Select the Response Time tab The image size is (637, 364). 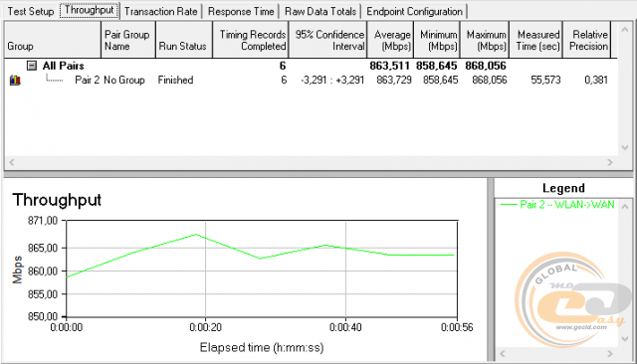tap(241, 11)
